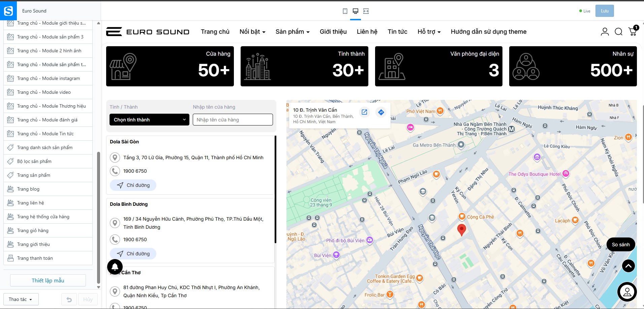Click the map directions diamond icon

(x=381, y=112)
